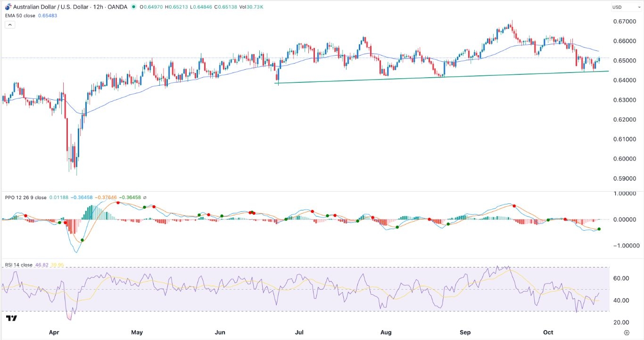Click the ø average icon in the PPO legend

(x=145, y=198)
